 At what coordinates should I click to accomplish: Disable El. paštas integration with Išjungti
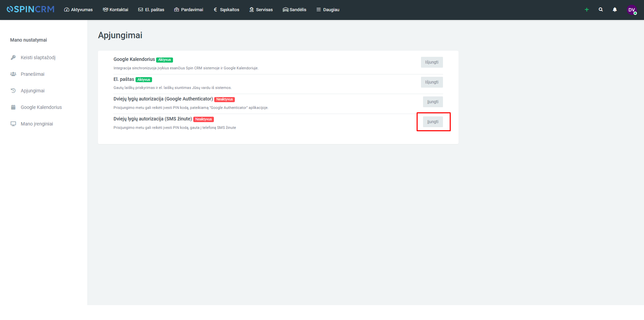point(432,82)
